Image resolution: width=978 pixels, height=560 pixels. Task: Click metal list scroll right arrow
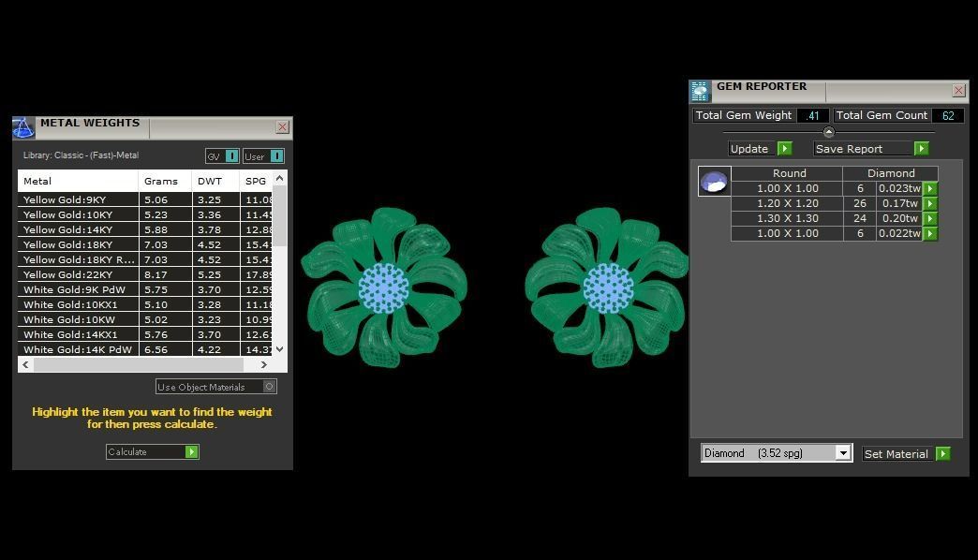(x=264, y=365)
